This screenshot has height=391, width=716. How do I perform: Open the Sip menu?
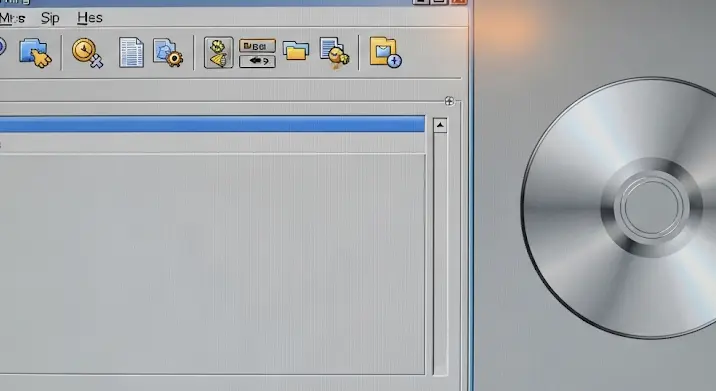coord(50,18)
